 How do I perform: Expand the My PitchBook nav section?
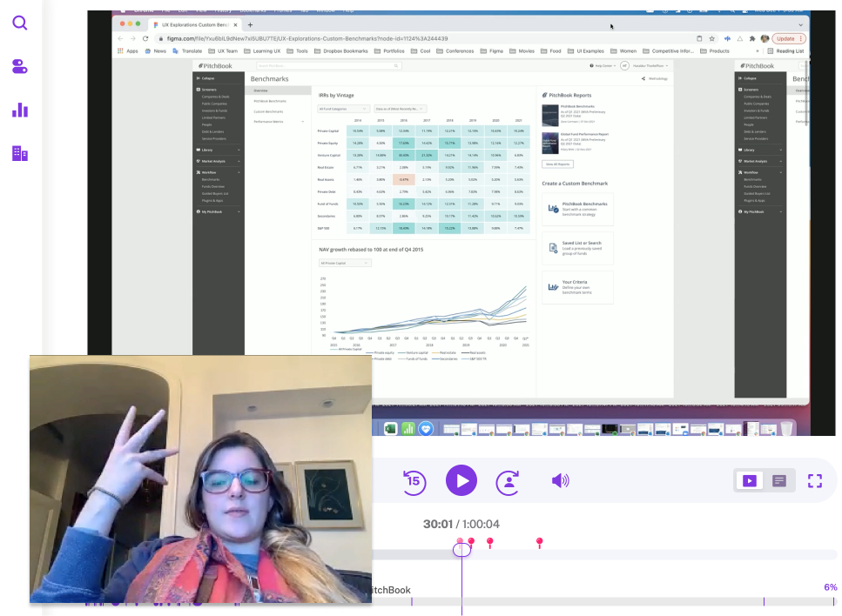[218, 212]
